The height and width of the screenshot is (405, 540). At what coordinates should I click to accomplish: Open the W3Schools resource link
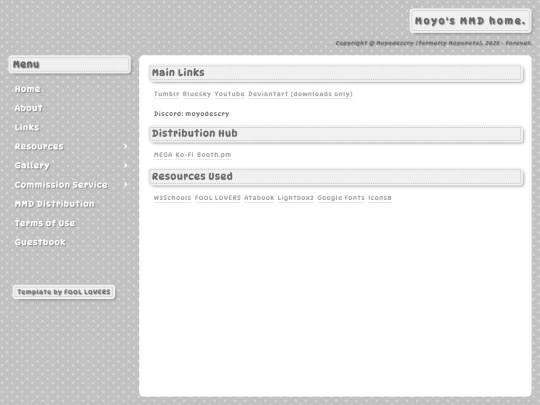tap(173, 198)
